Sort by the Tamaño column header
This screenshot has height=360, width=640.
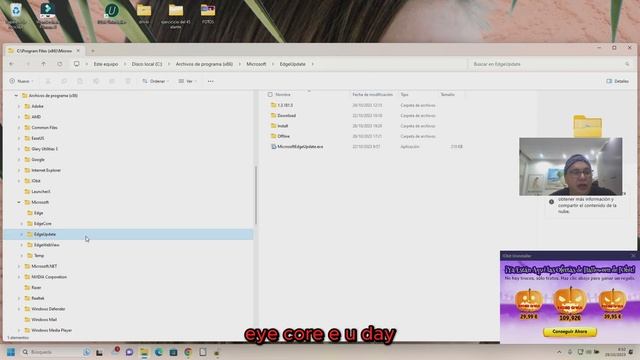[x=447, y=94]
